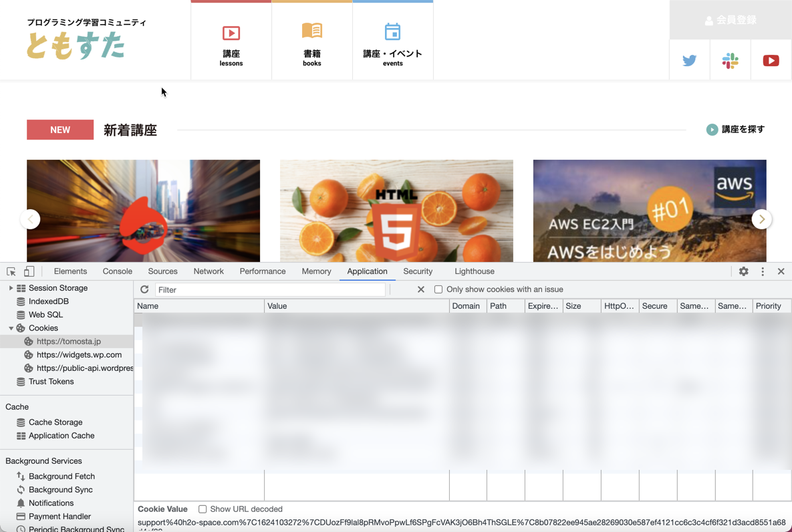Switch to the Network tab

[x=209, y=271]
